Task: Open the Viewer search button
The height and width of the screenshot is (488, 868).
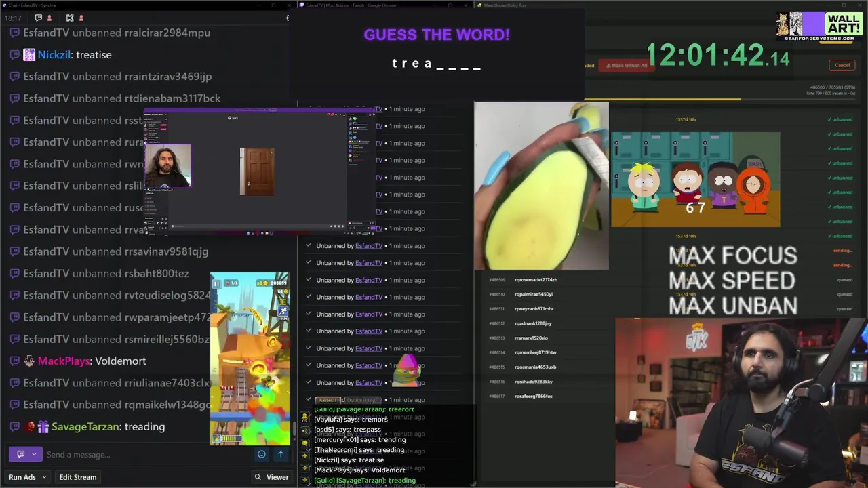Action: [x=271, y=477]
